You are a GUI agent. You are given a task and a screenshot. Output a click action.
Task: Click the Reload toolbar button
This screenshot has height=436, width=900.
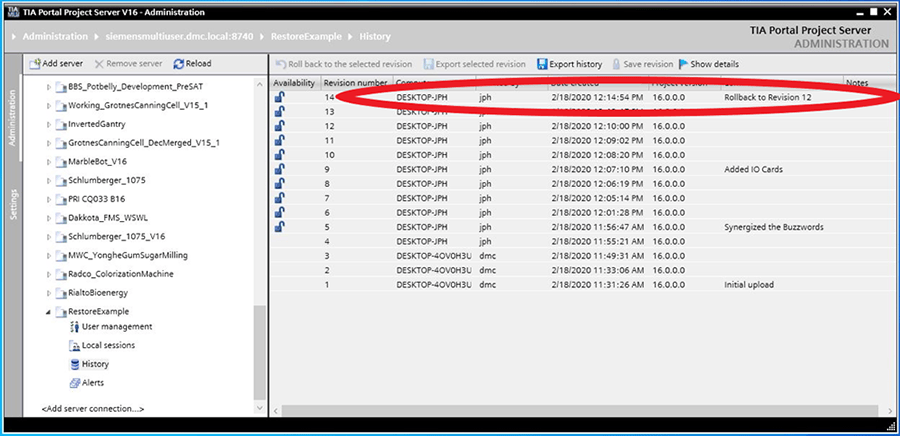coord(192,64)
